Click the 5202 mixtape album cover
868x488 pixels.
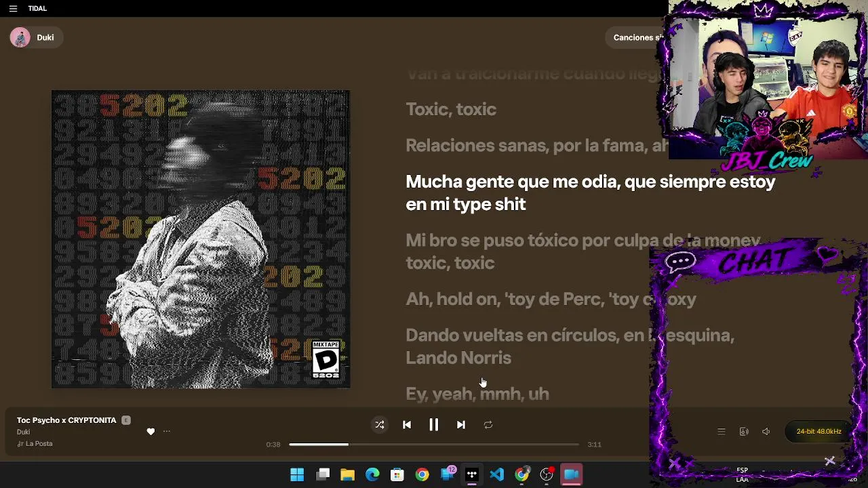pyautogui.click(x=201, y=239)
